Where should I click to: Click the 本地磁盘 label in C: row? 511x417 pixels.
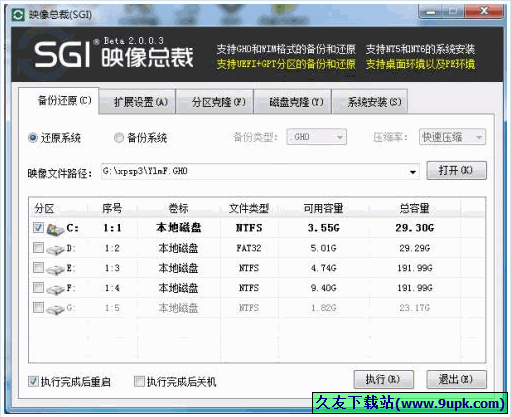point(179,228)
